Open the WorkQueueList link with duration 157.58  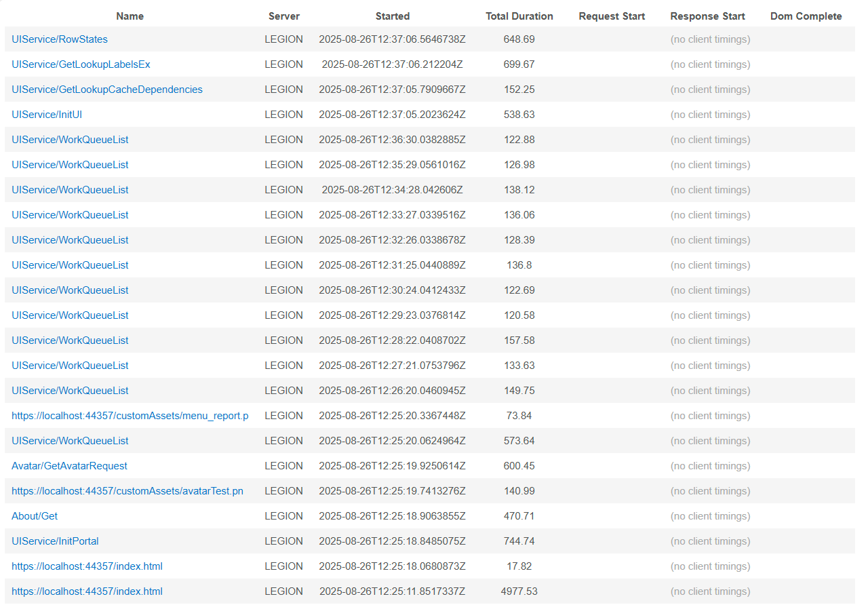[x=70, y=340]
